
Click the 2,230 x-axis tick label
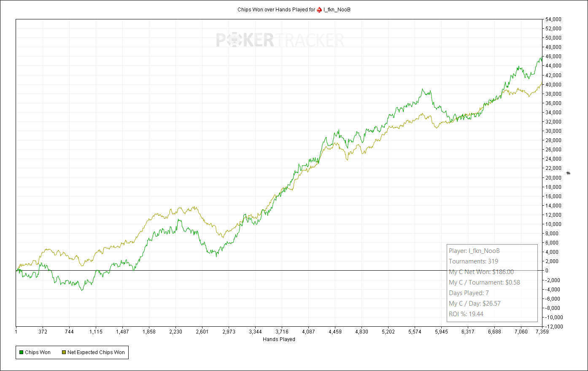coord(175,332)
